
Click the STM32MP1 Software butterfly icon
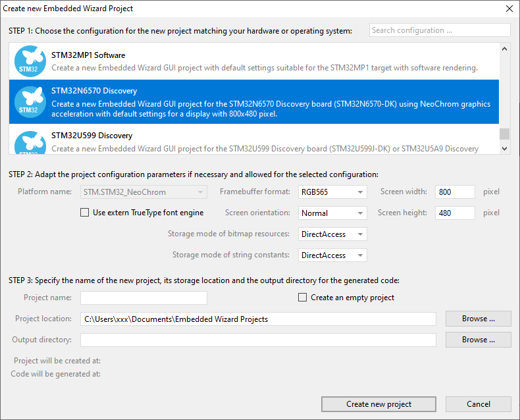[29, 61]
